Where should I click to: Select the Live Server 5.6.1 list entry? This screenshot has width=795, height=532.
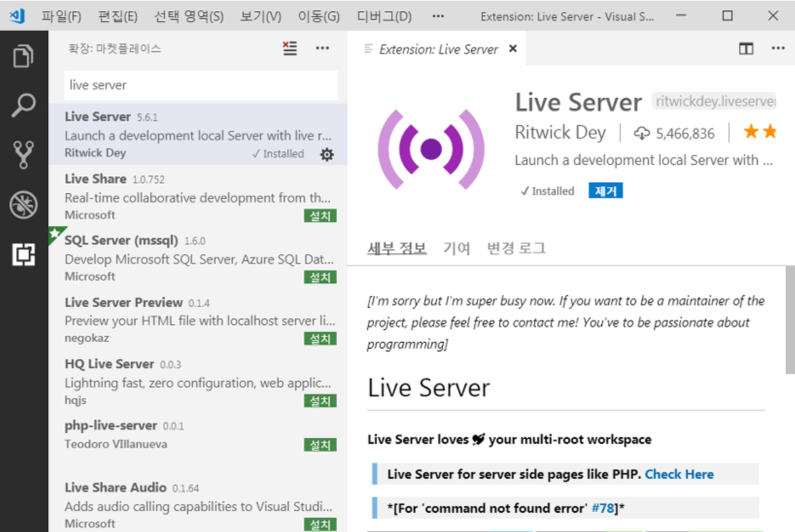(198, 134)
